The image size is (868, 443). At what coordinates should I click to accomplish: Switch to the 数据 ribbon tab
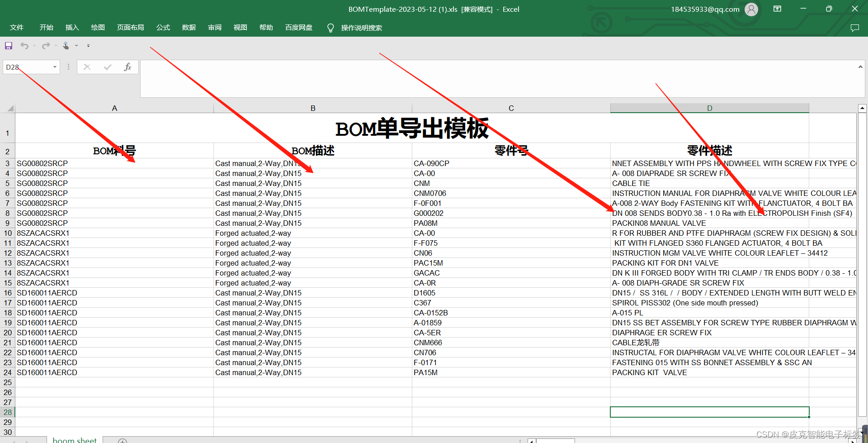point(189,28)
